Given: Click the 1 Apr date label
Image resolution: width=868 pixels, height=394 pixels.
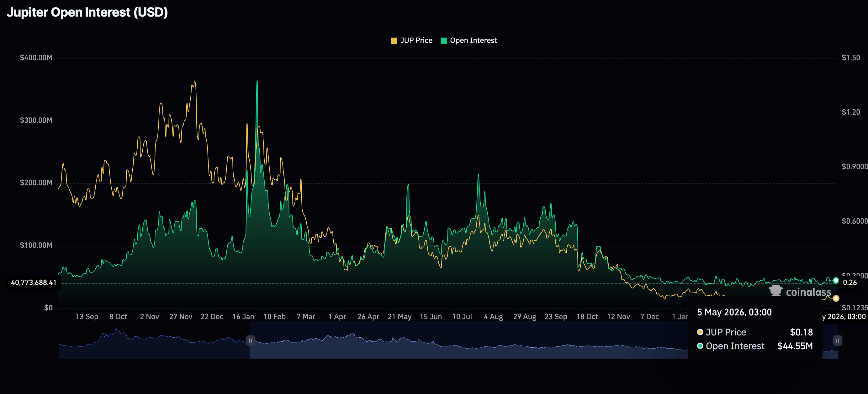Looking at the screenshot, I should coord(337,317).
